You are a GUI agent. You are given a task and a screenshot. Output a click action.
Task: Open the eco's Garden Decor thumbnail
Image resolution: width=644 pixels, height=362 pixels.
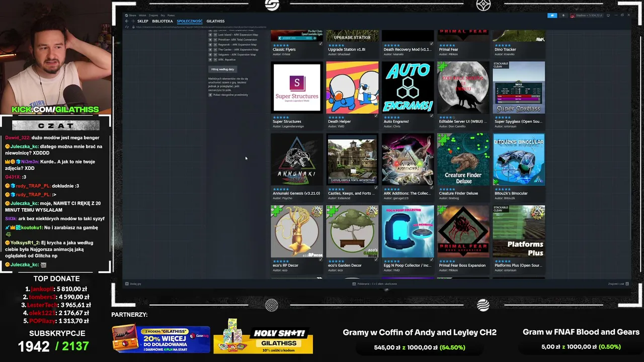click(x=352, y=231)
